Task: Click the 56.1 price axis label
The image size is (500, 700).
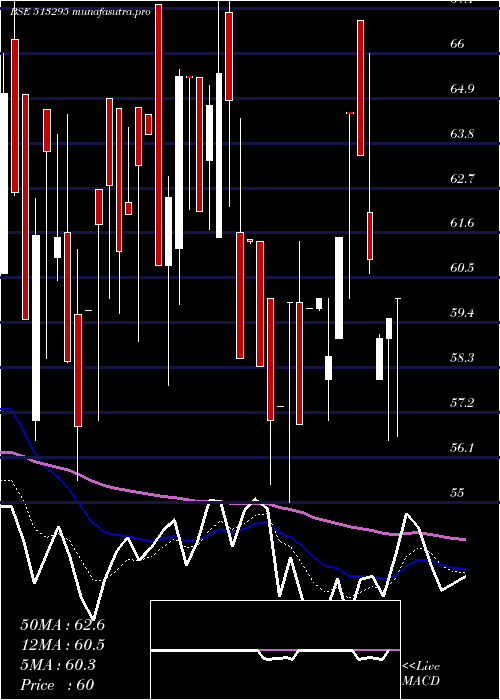Action: tap(462, 447)
